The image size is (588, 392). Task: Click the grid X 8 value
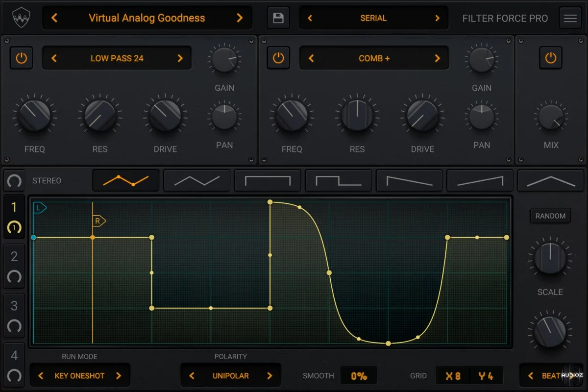pyautogui.click(x=453, y=376)
